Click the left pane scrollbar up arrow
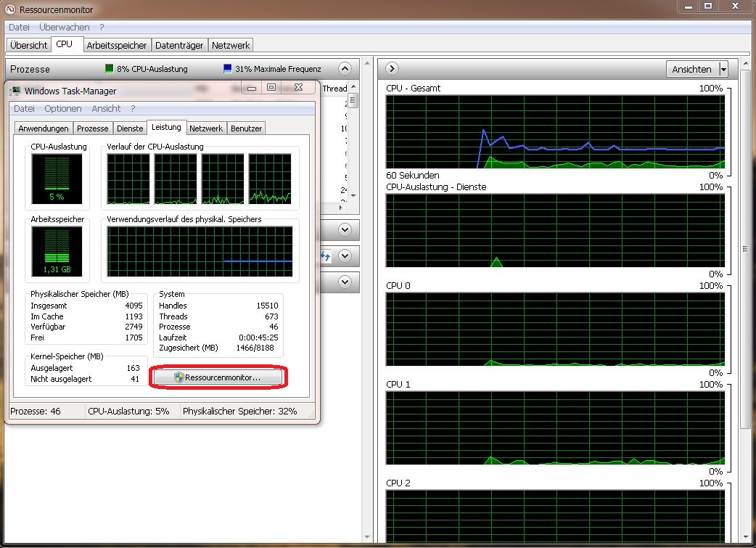756x548 pixels. click(367, 63)
